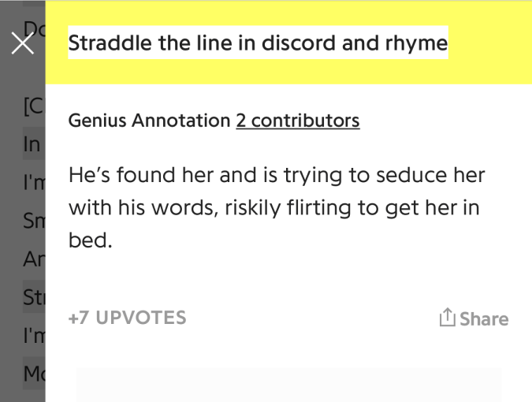Screen dimensions: 532x402
Task: Click the dimmed 'Do' lyric fragment at top
Action: pos(34,29)
